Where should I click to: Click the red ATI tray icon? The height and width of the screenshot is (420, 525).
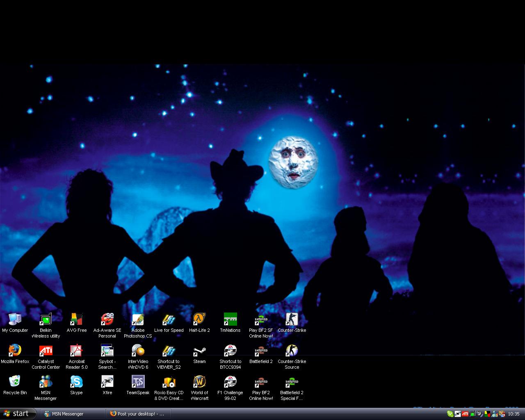465,414
